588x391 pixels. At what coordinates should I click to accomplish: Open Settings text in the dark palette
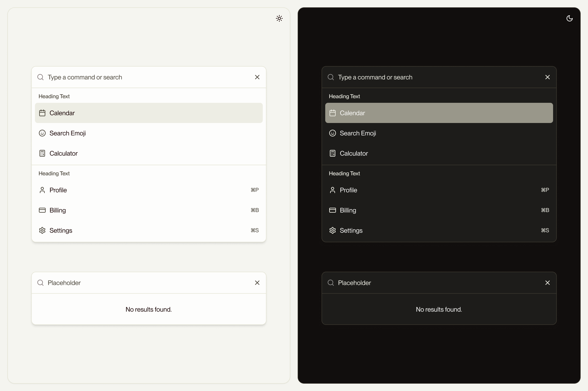click(351, 231)
